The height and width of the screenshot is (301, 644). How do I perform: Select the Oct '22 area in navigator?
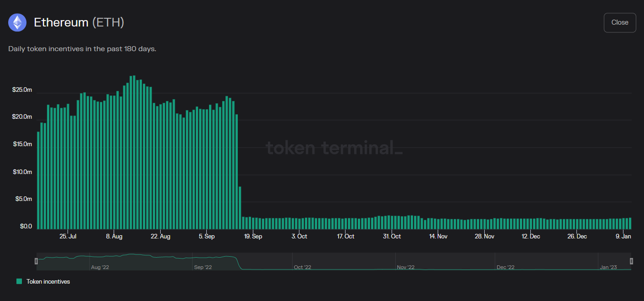pos(302,267)
